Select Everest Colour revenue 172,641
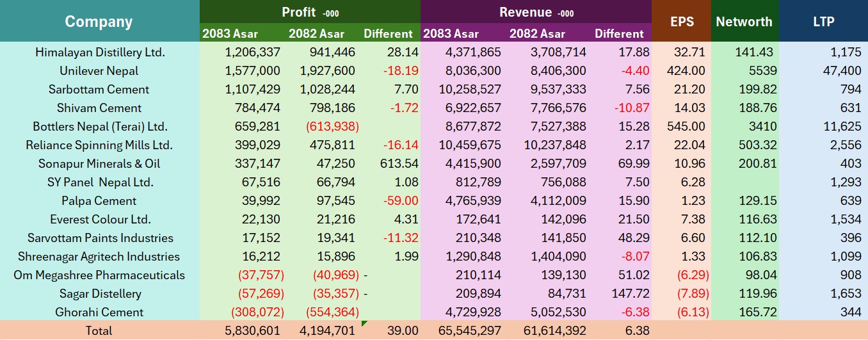Viewport: 868px width, 340px height. click(478, 219)
